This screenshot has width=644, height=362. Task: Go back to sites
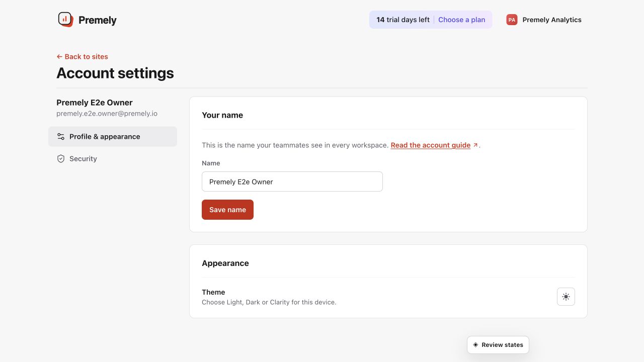click(82, 57)
